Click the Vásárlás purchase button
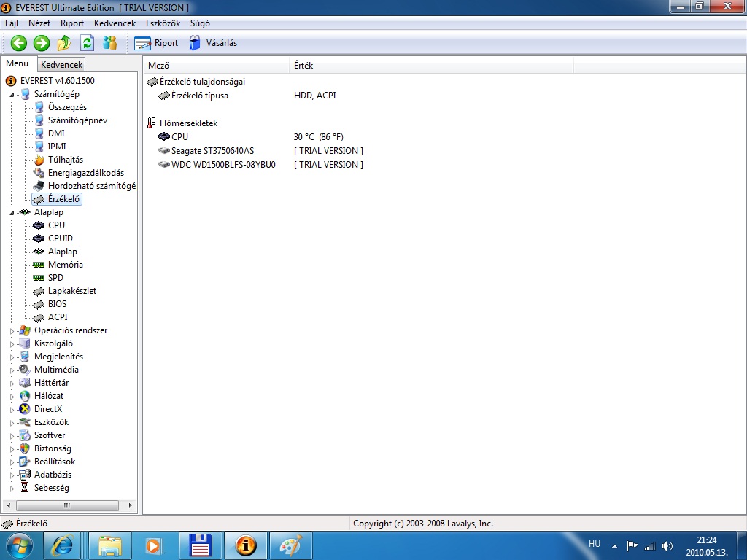Screen dimensions: 747x560 point(212,43)
